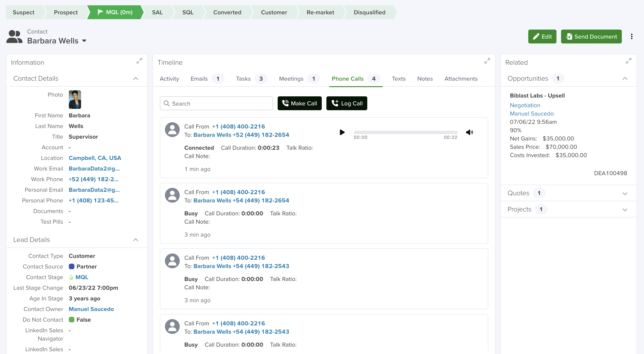Expand the Related panel to full screen
This screenshot has width=644, height=354.
coord(629,61)
